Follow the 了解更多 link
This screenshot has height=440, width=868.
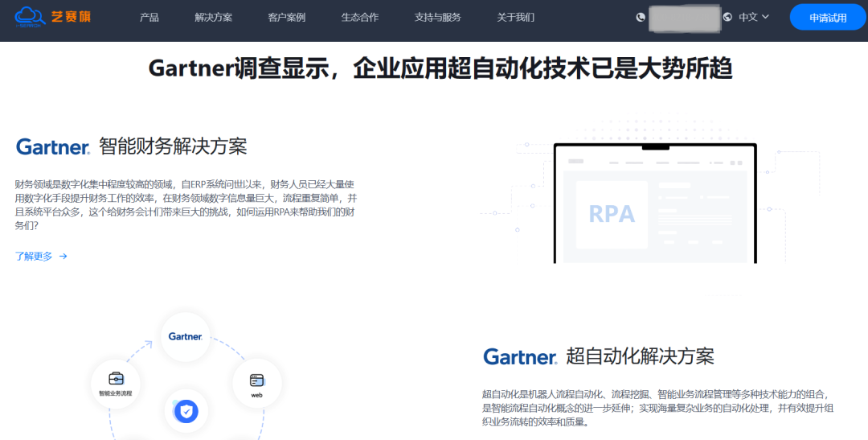pyautogui.click(x=34, y=256)
